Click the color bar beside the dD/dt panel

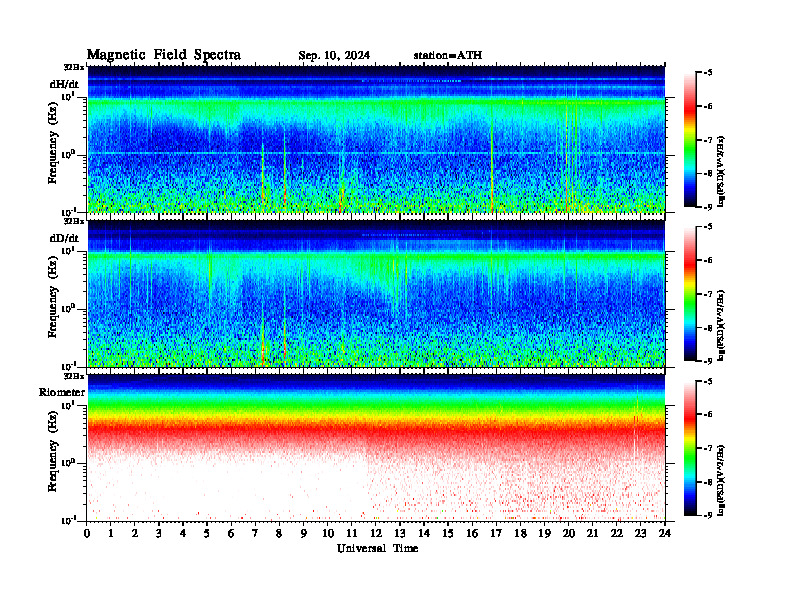(x=689, y=294)
